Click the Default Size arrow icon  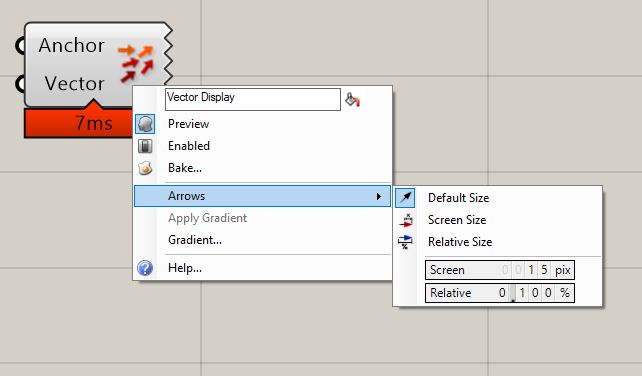(405, 198)
